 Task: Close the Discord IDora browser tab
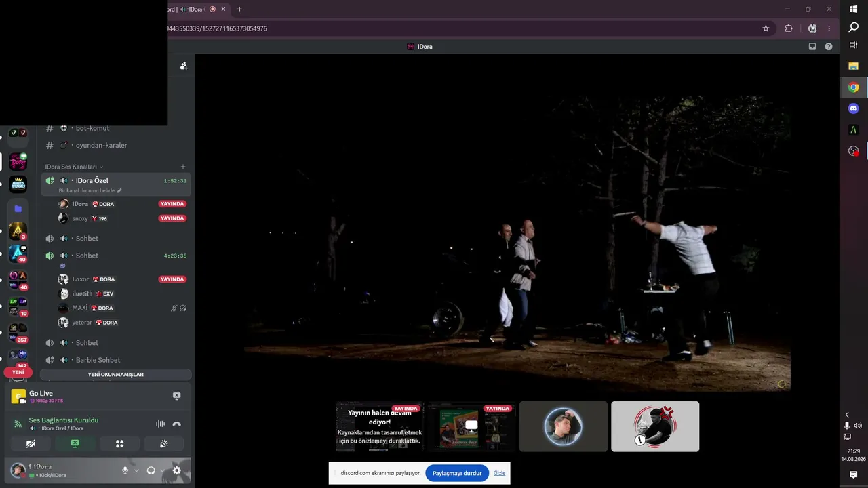pyautogui.click(x=223, y=9)
